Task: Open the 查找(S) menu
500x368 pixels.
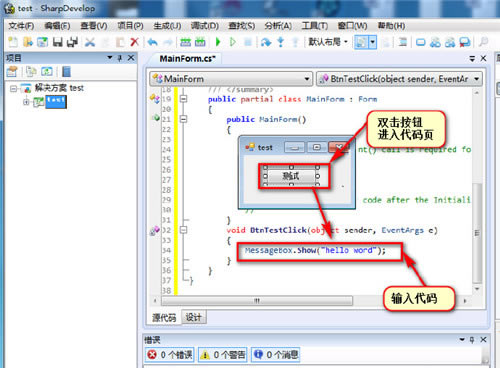Action: click(x=242, y=26)
